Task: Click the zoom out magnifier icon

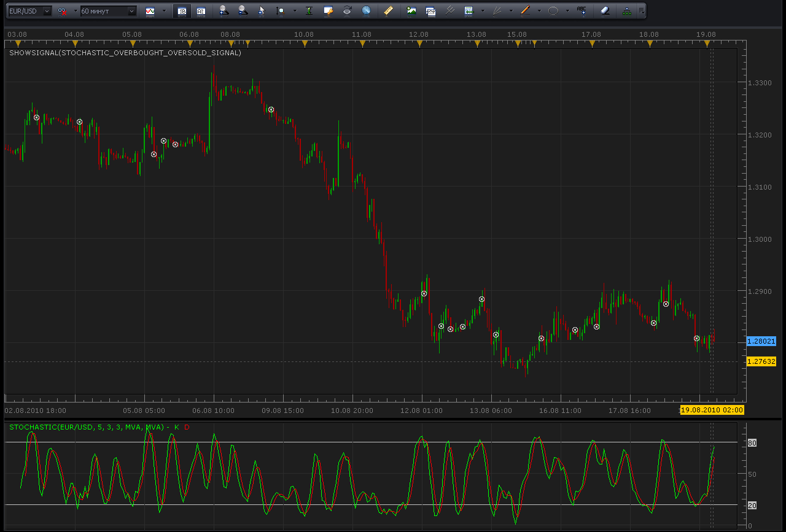Action: [x=243, y=11]
